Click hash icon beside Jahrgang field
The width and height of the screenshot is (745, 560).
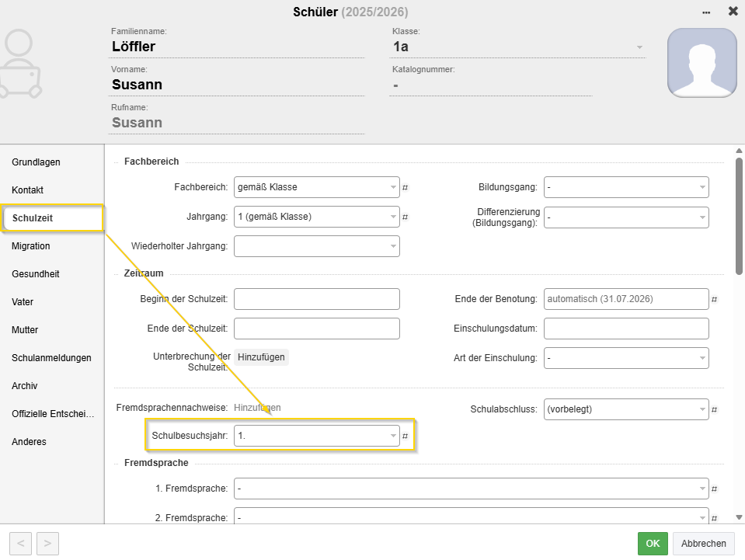(405, 217)
